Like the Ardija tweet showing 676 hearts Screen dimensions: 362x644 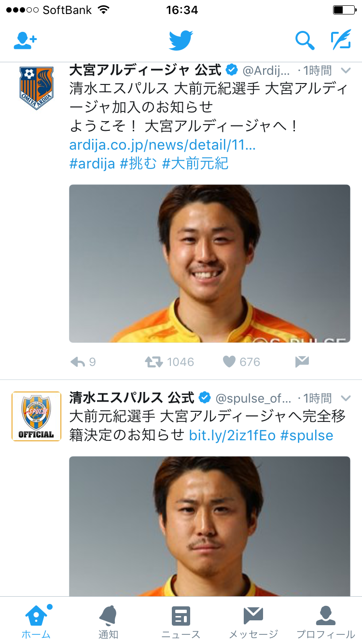(x=229, y=362)
